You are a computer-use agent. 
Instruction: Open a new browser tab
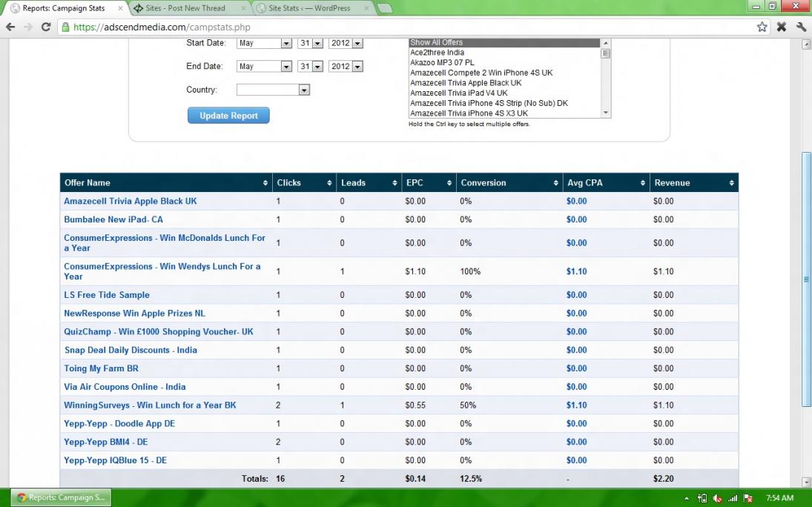384,8
